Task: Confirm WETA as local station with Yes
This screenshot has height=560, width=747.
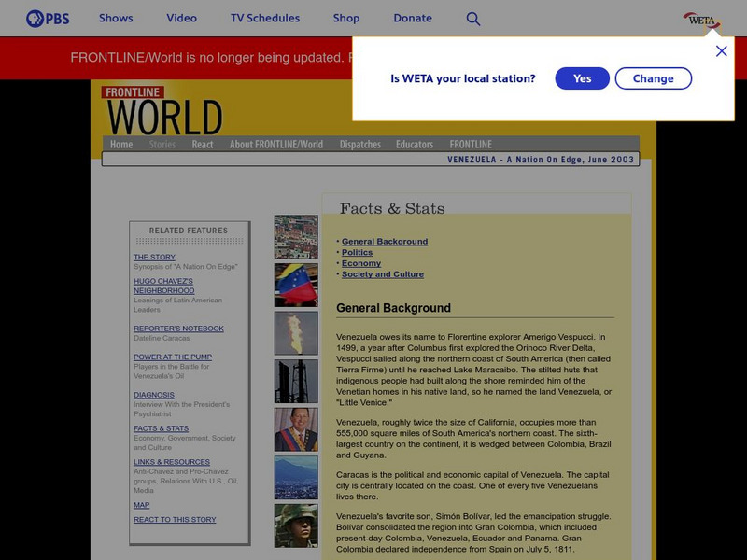Action: point(582,78)
